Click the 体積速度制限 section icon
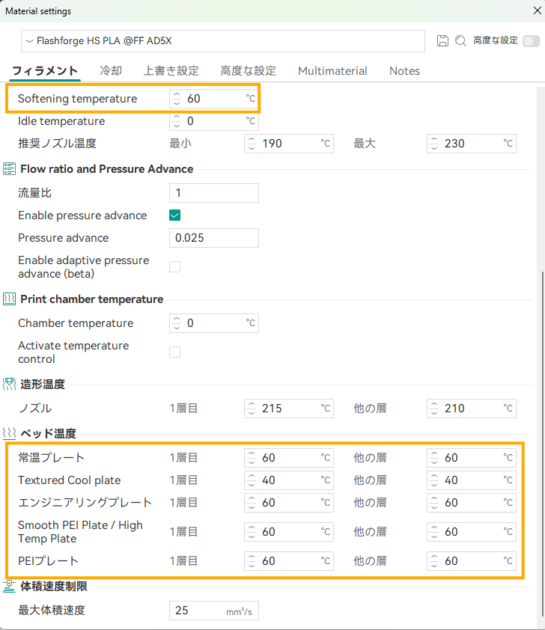Image resolution: width=545 pixels, height=630 pixels. 9,586
